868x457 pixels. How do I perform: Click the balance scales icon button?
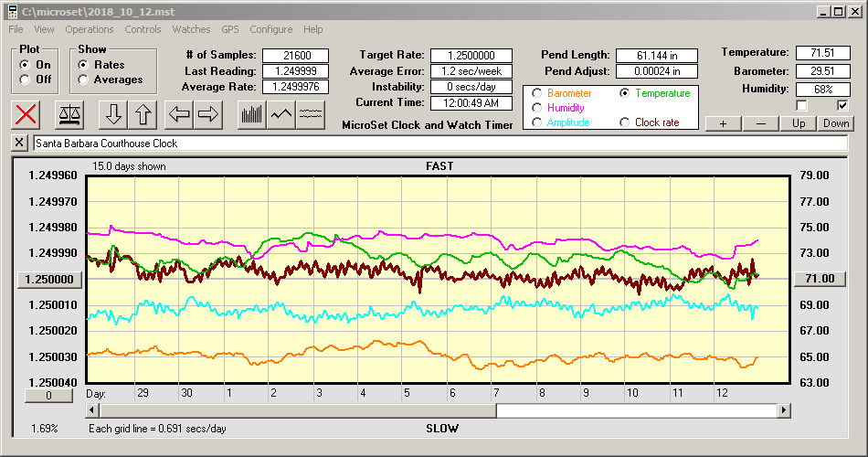tap(69, 114)
